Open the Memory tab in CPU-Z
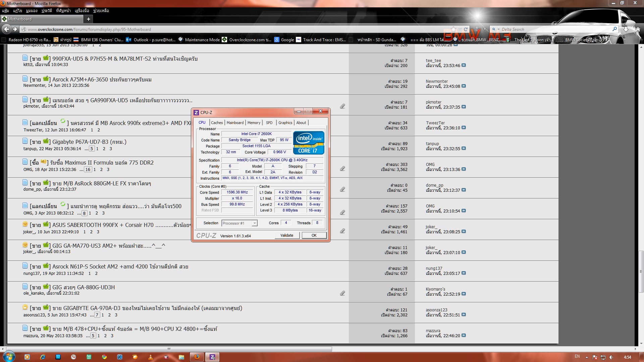644x362 pixels. click(x=254, y=123)
